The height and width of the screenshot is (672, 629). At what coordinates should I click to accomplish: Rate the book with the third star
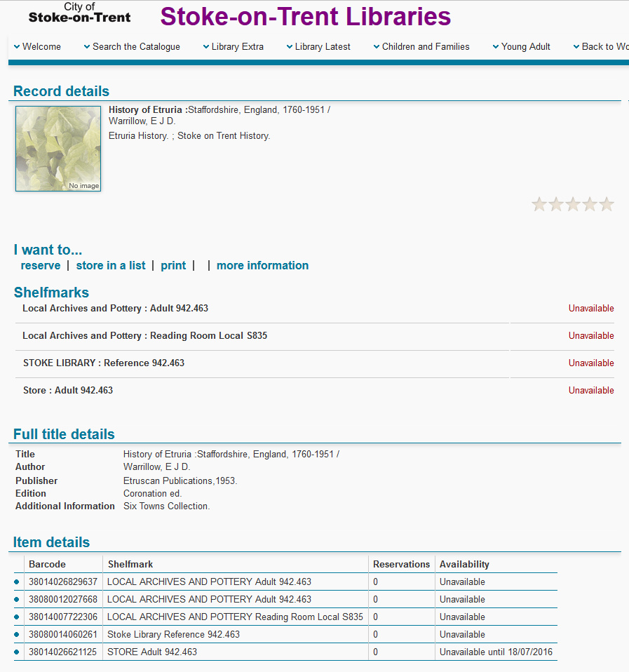pos(573,204)
